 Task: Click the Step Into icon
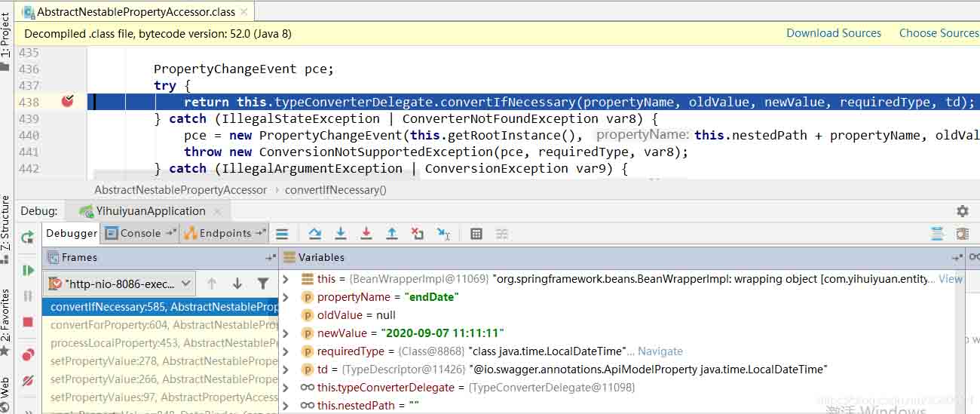tap(341, 234)
